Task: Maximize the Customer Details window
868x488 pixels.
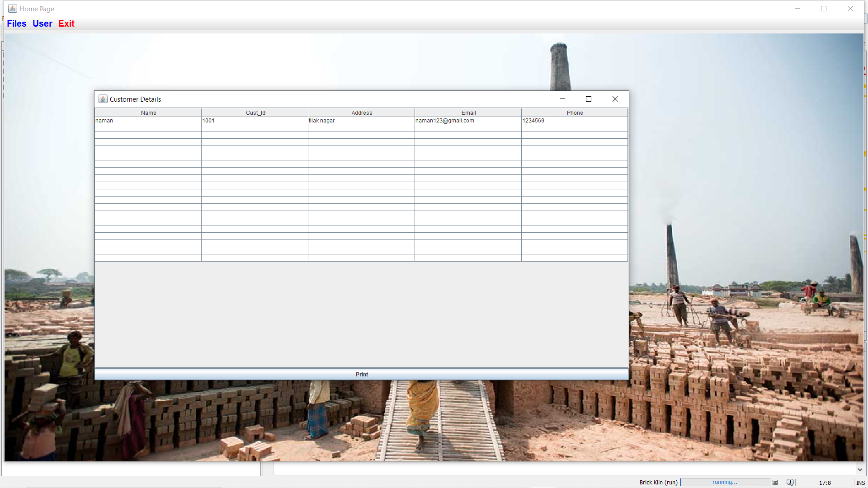Action: click(589, 99)
